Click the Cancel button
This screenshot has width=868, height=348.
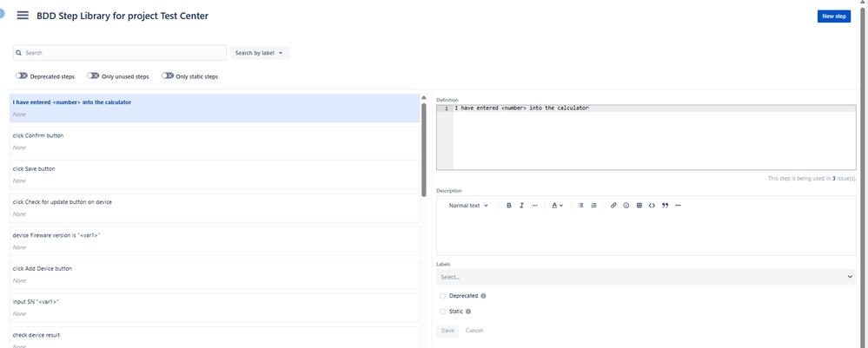pyautogui.click(x=474, y=331)
